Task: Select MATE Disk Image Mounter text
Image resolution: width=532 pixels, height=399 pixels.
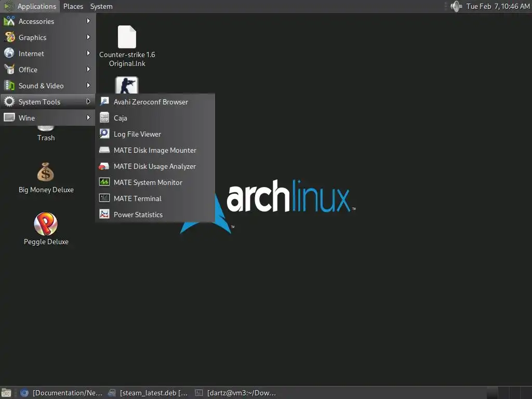Action: coord(155,150)
